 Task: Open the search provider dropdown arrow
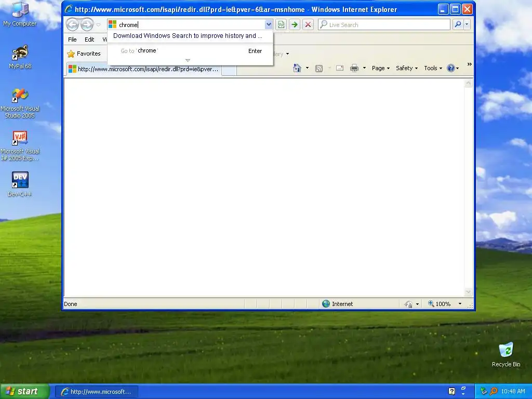[467, 24]
